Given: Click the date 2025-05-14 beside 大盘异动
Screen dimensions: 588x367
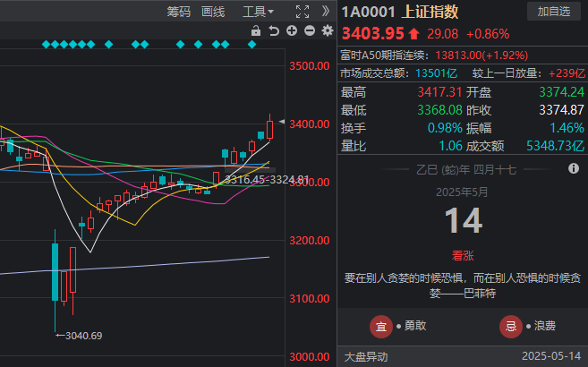Looking at the screenshot, I should (551, 356).
